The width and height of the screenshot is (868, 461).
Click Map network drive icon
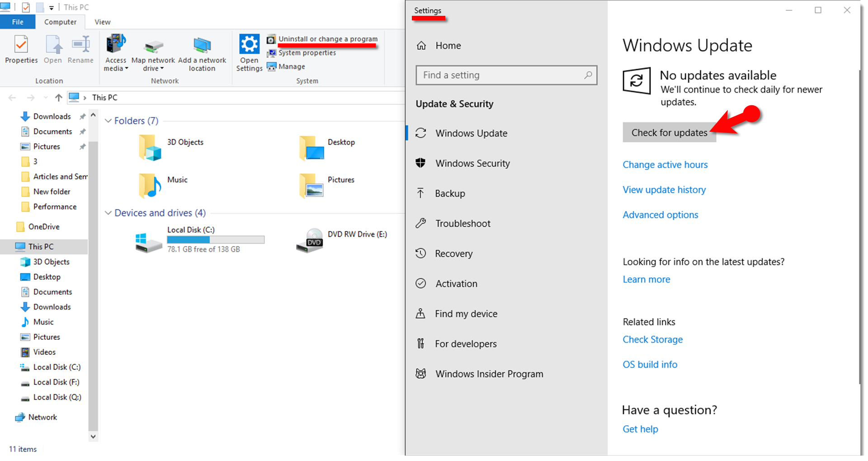(x=153, y=47)
